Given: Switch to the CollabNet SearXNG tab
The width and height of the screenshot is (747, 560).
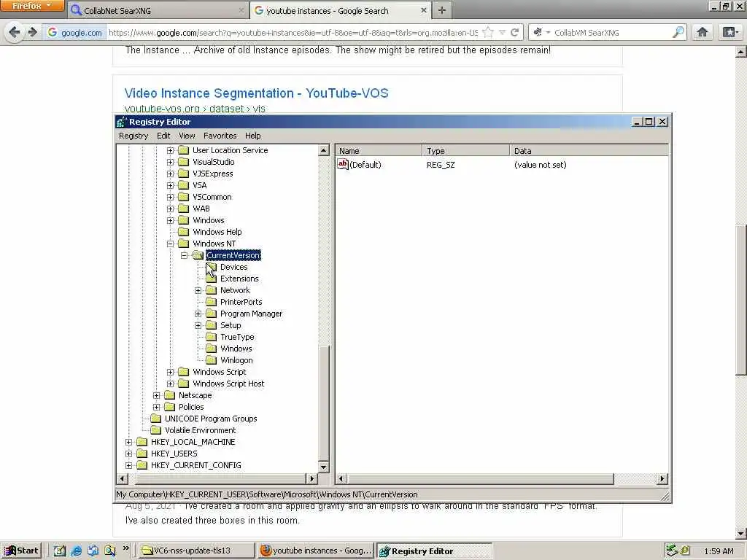Looking at the screenshot, I should point(158,10).
